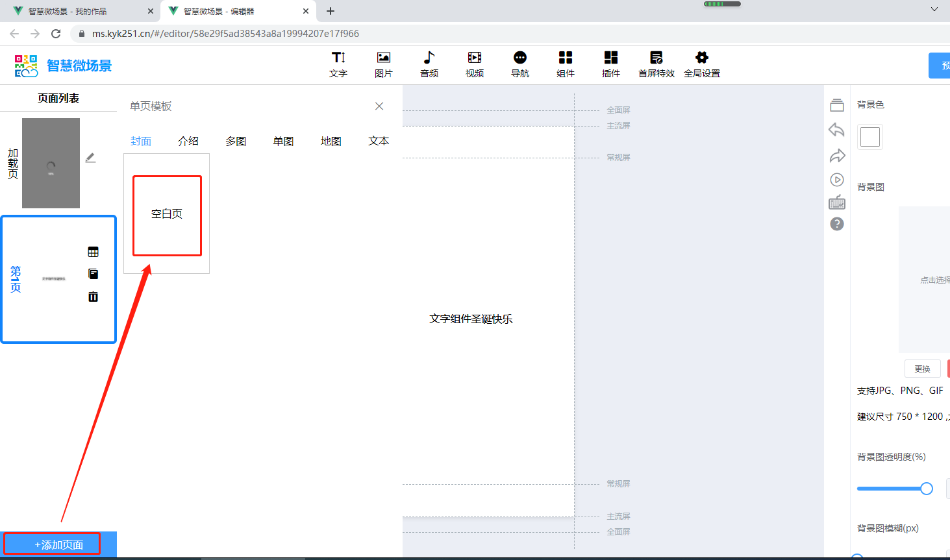Open the layers stack icon

coord(836,105)
